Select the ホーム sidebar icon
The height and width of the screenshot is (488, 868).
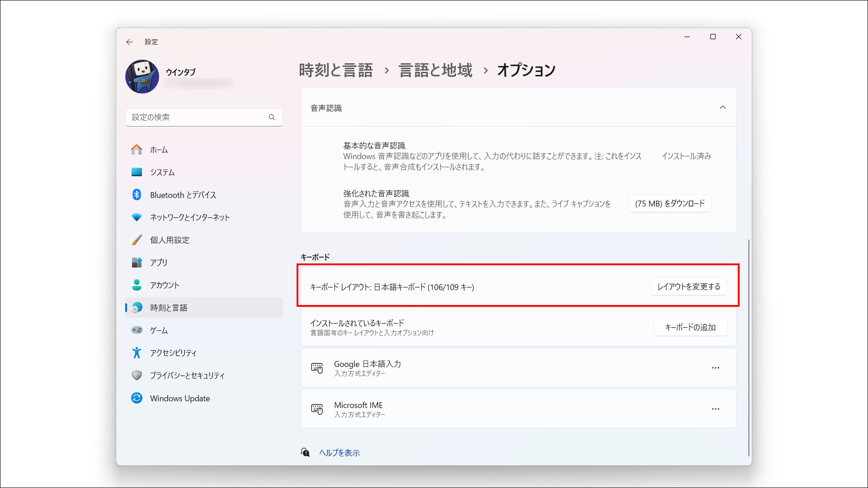[137, 149]
